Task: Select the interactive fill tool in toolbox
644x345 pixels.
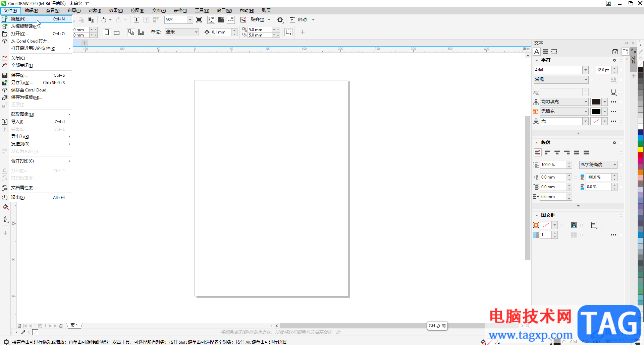Action: pos(6,207)
